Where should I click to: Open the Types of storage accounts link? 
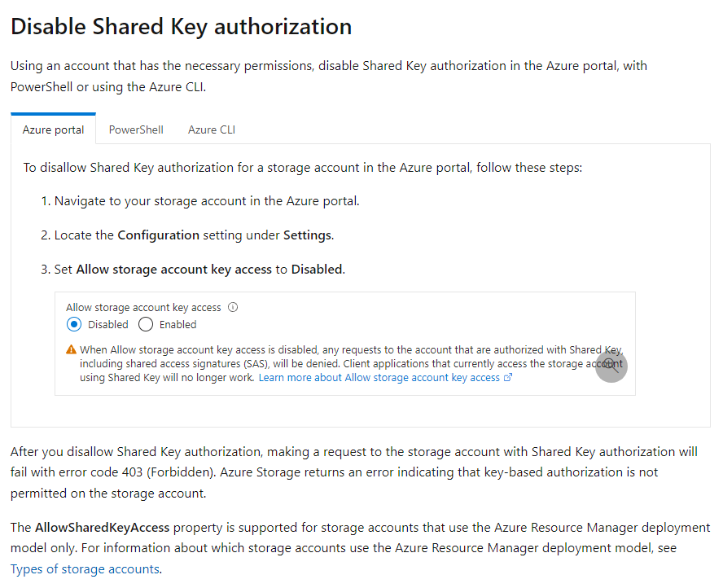(x=85, y=569)
